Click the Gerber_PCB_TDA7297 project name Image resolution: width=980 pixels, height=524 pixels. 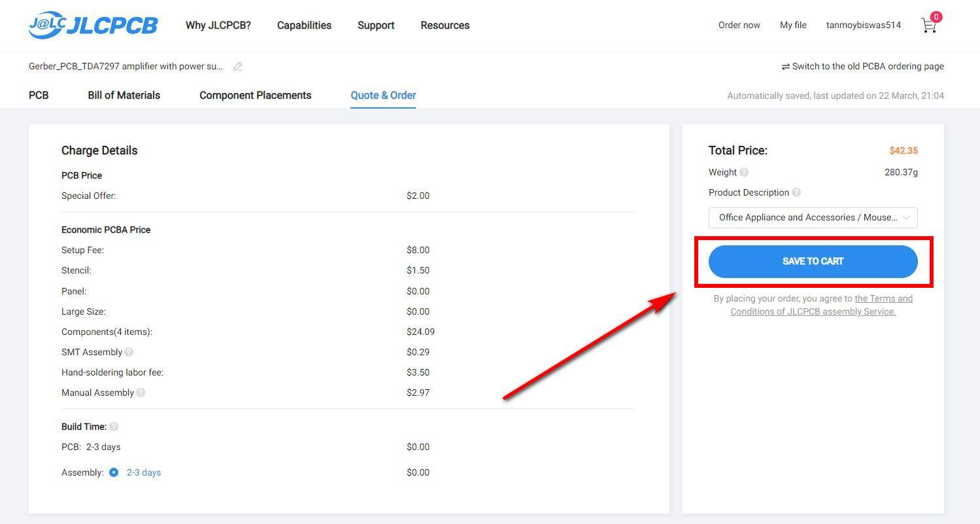tap(126, 66)
